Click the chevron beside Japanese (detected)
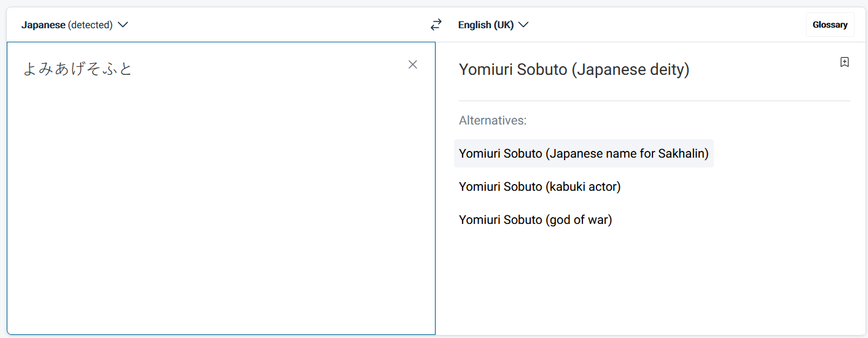Image resolution: width=868 pixels, height=338 pixels. [x=123, y=25]
